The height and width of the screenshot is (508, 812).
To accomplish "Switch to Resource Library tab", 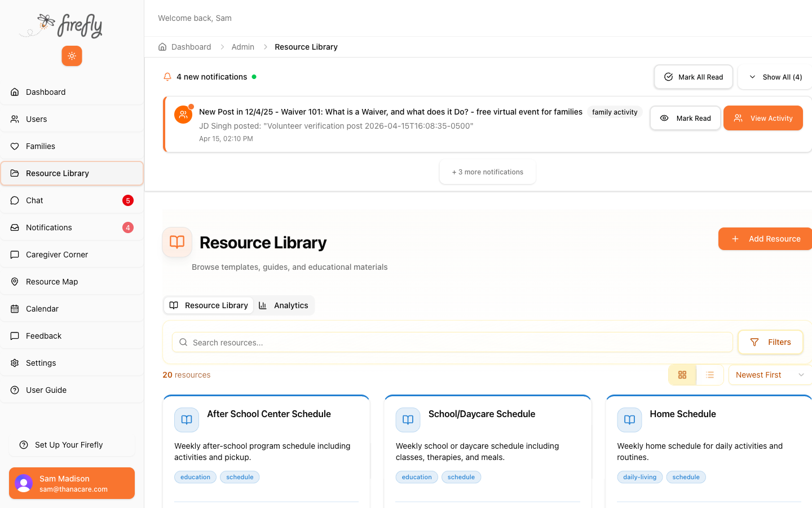I will (x=209, y=305).
